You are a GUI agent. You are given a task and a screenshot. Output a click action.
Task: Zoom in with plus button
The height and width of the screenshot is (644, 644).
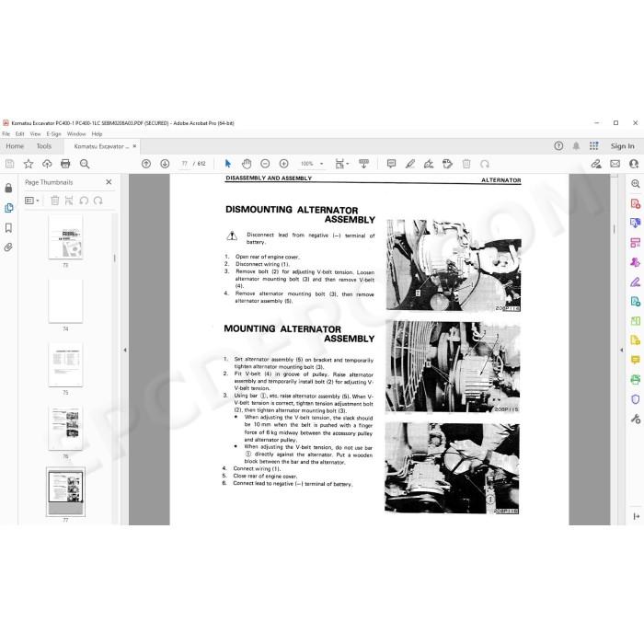(x=283, y=164)
